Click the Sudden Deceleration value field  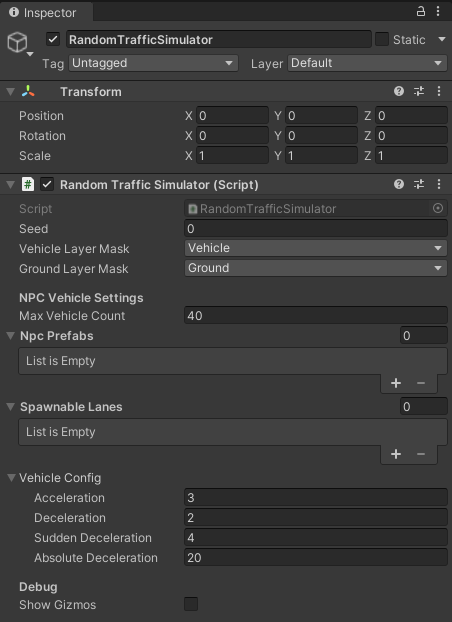pyautogui.click(x=316, y=538)
